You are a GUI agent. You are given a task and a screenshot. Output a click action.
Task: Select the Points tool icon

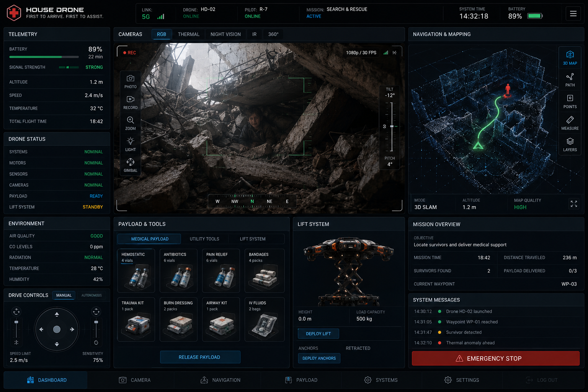(x=570, y=101)
